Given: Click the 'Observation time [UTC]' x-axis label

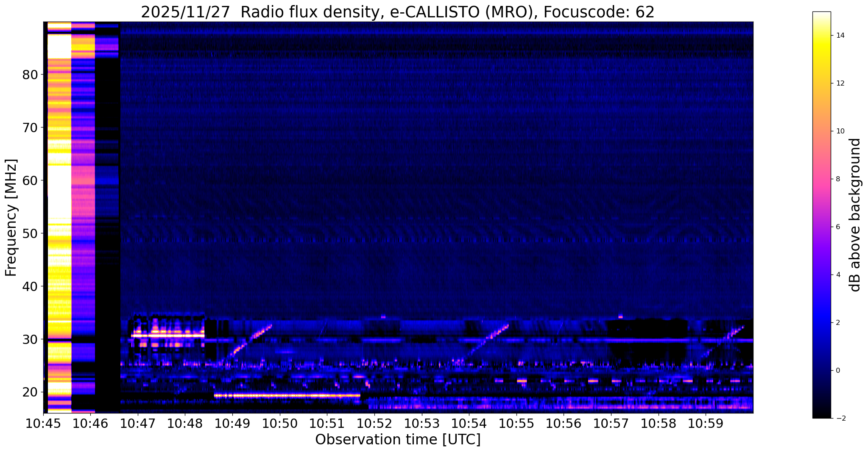Looking at the screenshot, I should (x=398, y=440).
